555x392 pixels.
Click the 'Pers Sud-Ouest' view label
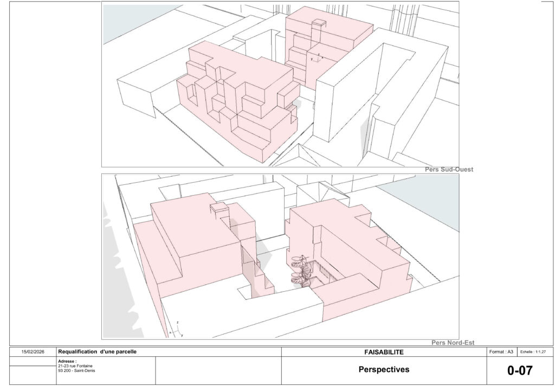pyautogui.click(x=449, y=170)
